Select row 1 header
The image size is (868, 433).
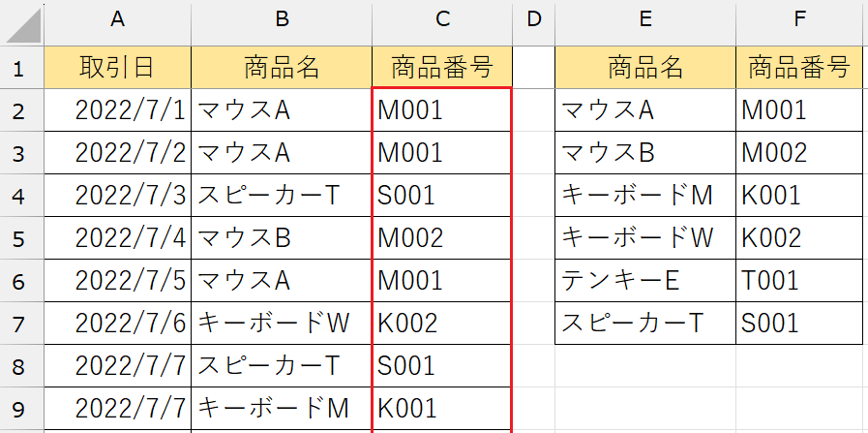coord(21,67)
